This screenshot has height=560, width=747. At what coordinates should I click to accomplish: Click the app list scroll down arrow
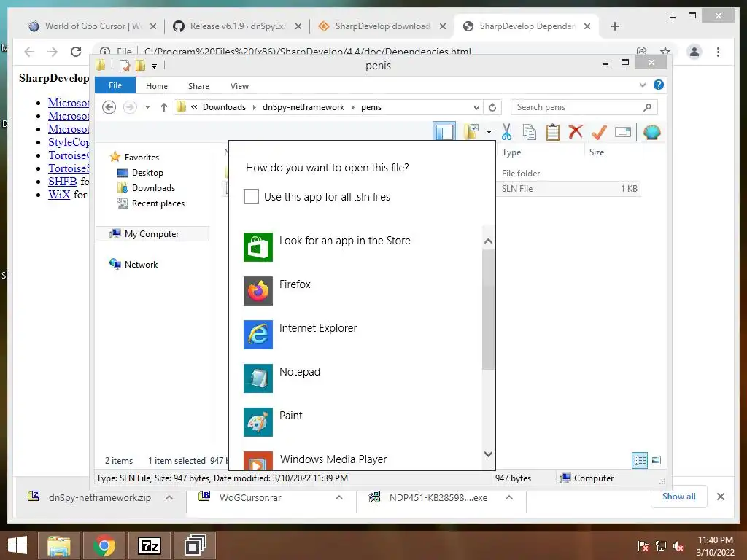click(488, 454)
